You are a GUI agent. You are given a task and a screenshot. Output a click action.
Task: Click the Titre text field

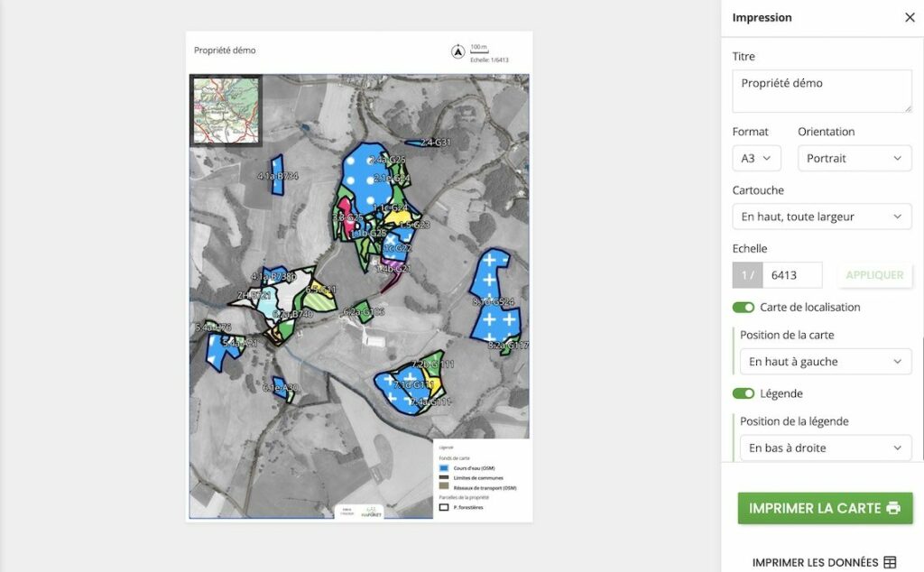(821, 90)
